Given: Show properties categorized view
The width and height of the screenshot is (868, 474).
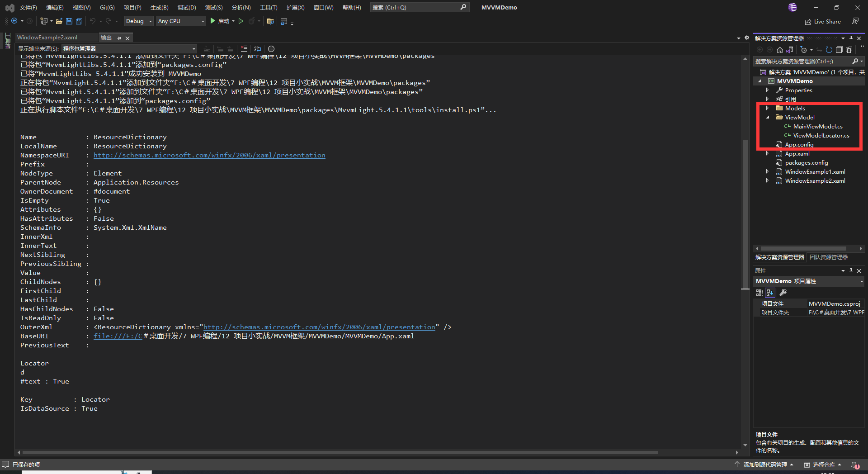Looking at the screenshot, I should pyautogui.click(x=759, y=293).
